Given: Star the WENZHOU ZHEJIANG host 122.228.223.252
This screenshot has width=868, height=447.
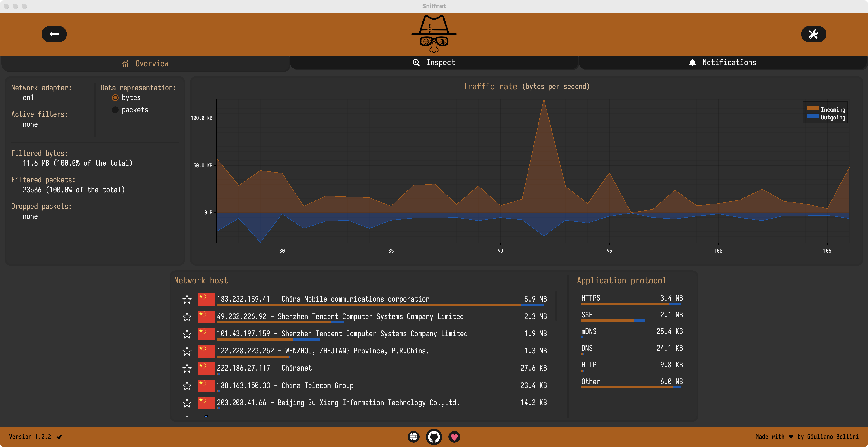Looking at the screenshot, I should point(187,351).
